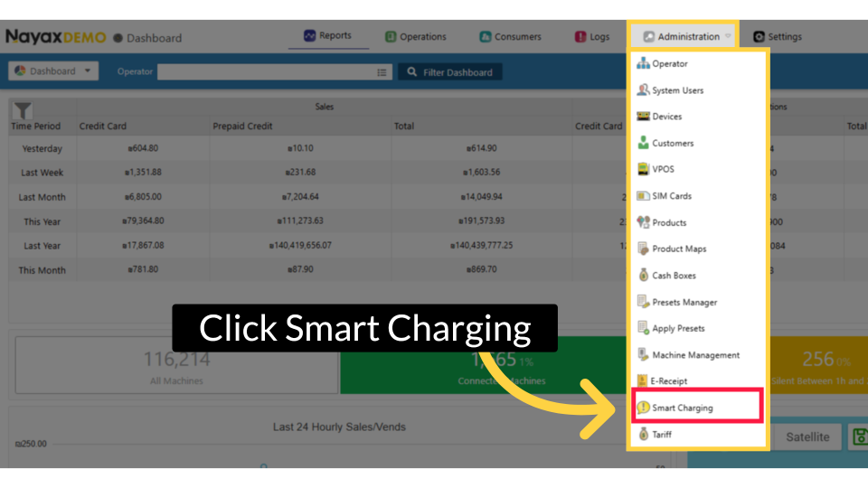868x488 pixels.
Task: Switch to the Reports tab
Action: 327,36
